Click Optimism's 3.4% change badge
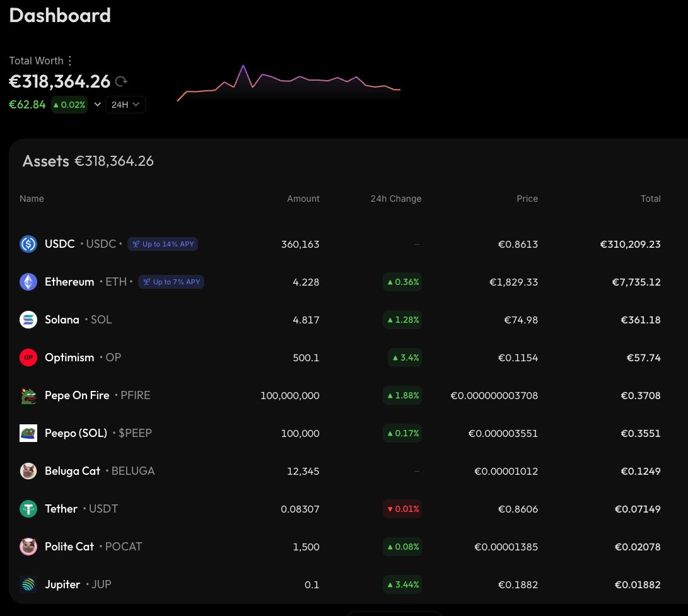The width and height of the screenshot is (688, 616). tap(405, 357)
